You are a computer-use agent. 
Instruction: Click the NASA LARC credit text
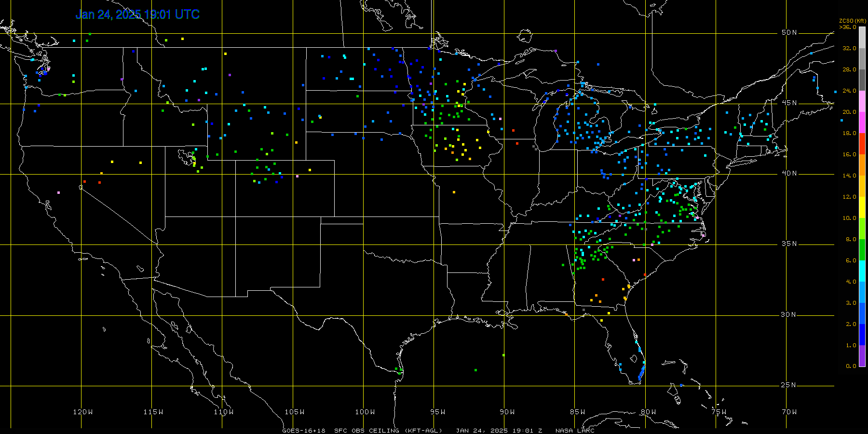[575, 431]
